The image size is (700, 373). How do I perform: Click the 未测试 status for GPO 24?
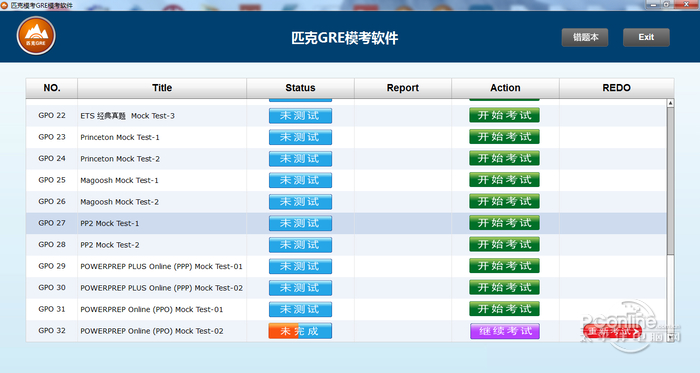pyautogui.click(x=300, y=159)
